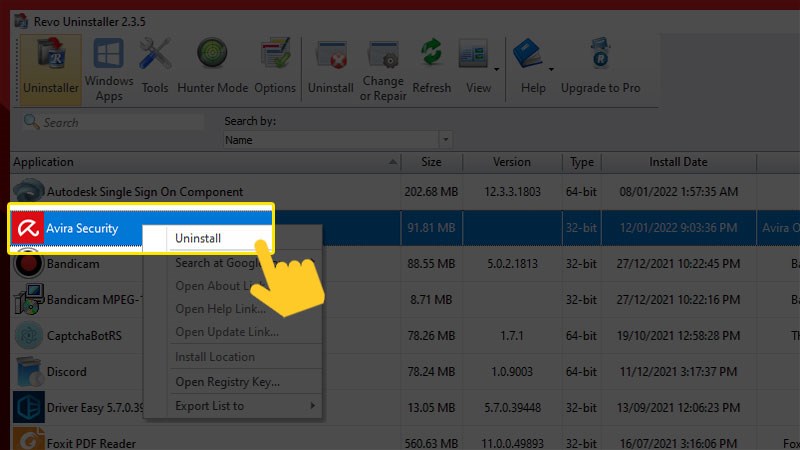Sort by the Install Date column header
The width and height of the screenshot is (800, 450).
679,162
